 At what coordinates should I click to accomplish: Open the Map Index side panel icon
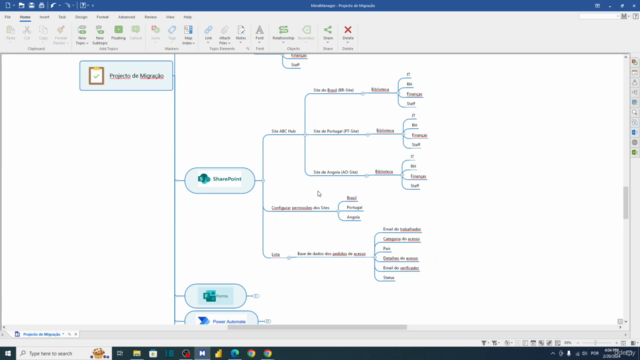click(x=635, y=62)
